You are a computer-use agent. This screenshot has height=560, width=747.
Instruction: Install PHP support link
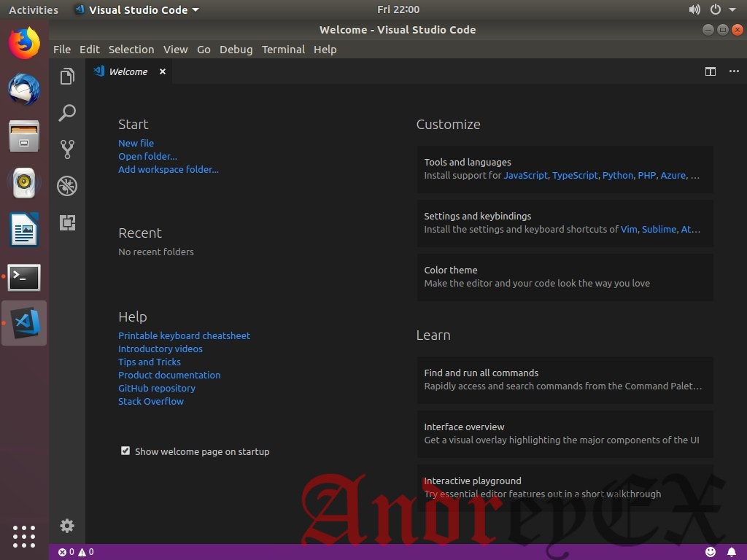pyautogui.click(x=647, y=175)
